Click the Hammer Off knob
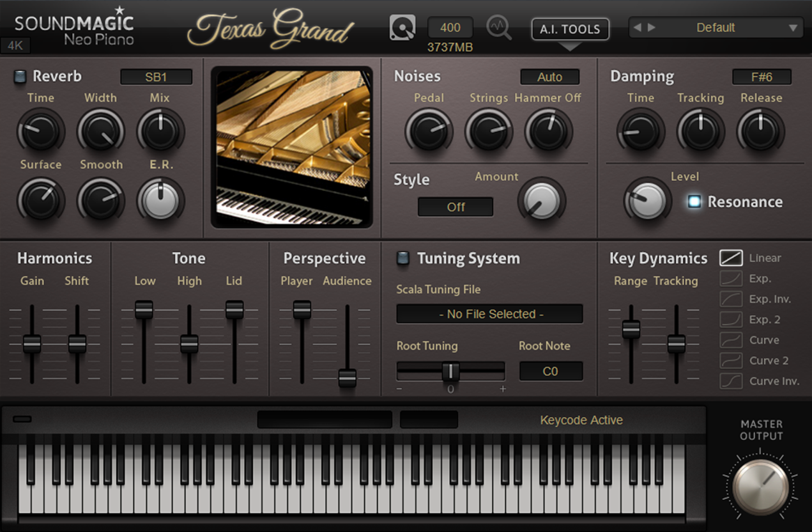The height and width of the screenshot is (532, 812). (548, 131)
